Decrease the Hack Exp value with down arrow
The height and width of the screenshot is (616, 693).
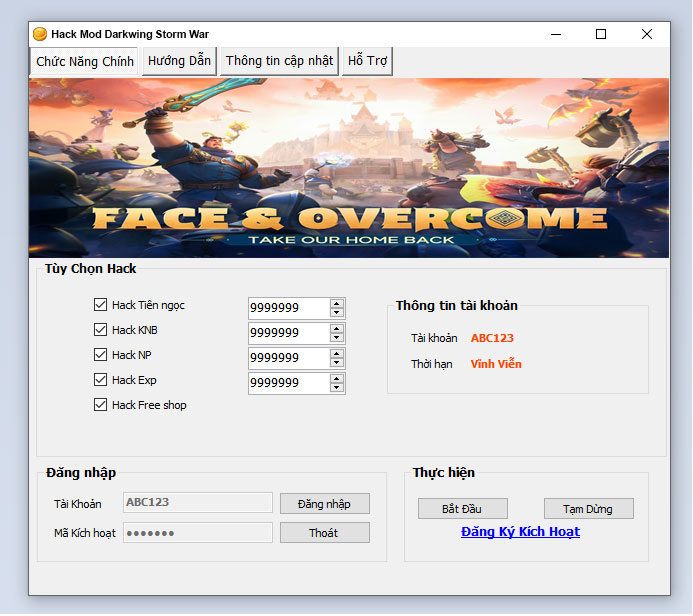337,388
